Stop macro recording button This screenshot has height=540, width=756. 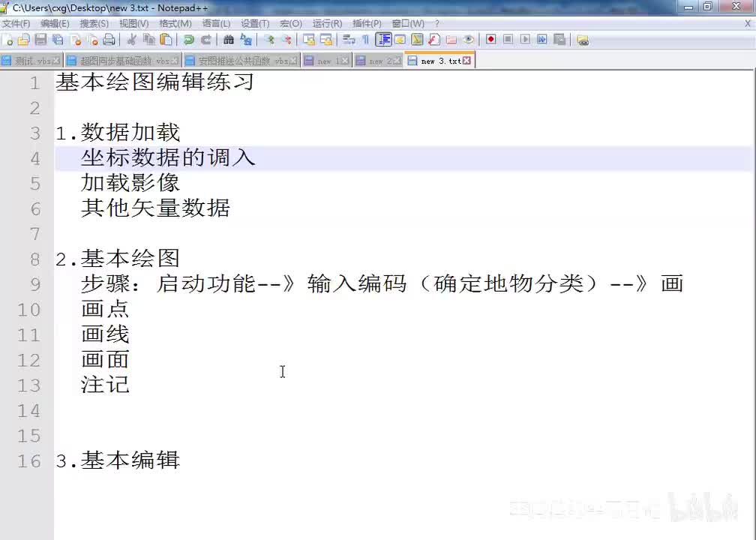pyautogui.click(x=508, y=40)
